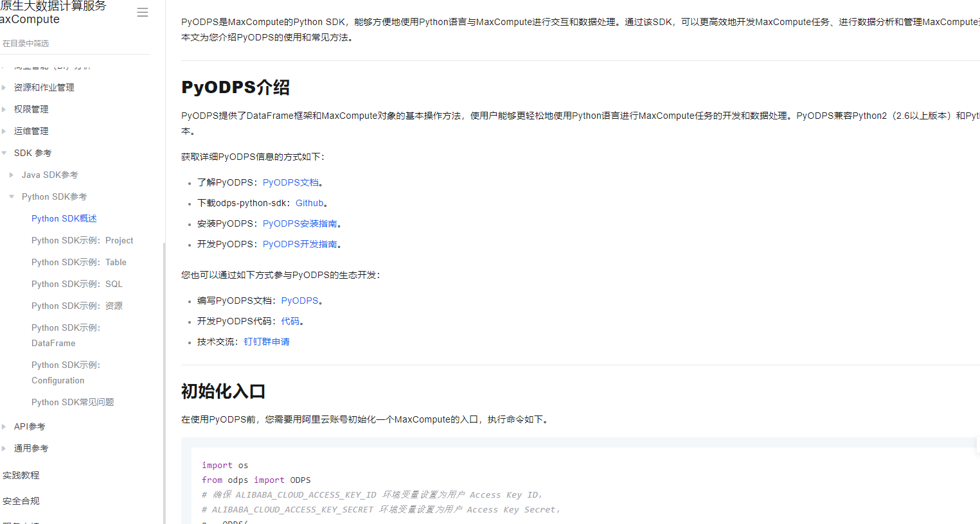Viewport: 980px width, 524px height.
Task: Open Python SDK常见问题 page
Action: (x=73, y=402)
